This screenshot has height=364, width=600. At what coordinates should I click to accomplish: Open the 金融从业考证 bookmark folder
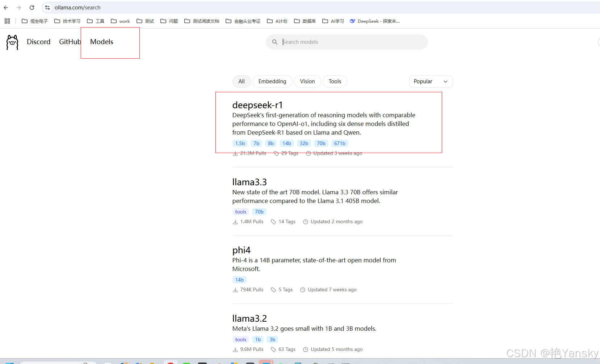243,21
